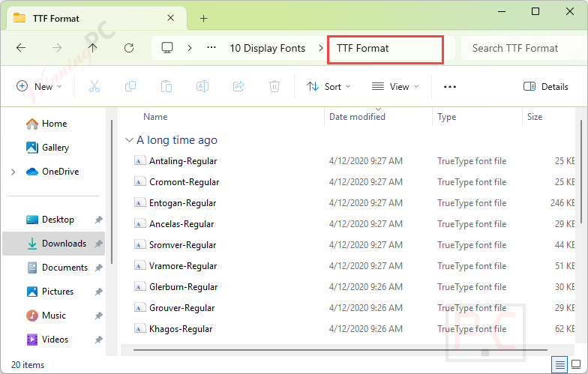
Task: Click the Share icon
Action: pos(238,87)
